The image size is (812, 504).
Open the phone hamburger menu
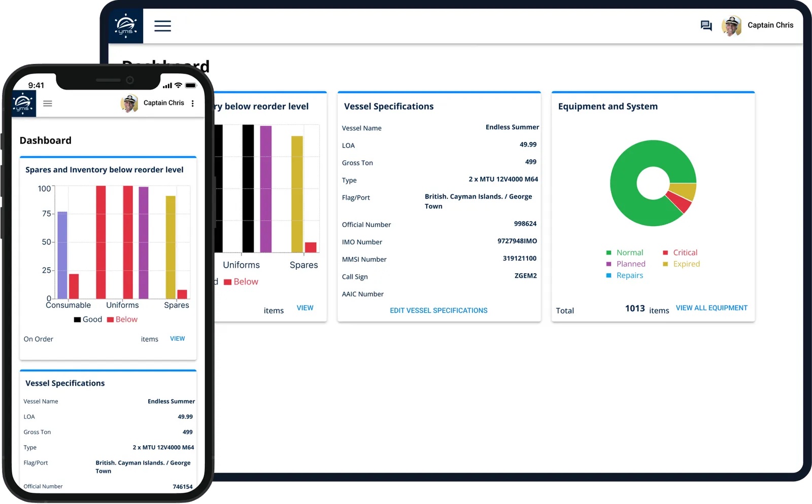point(48,103)
